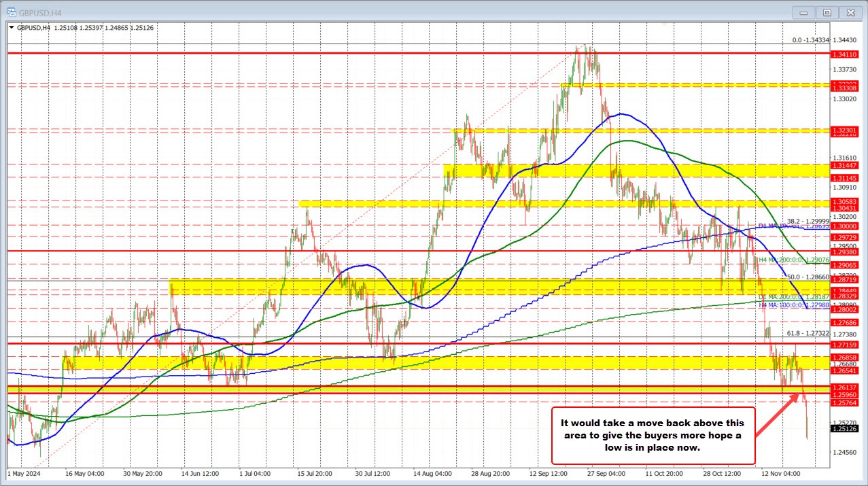Click the 1.29380 red resistance price tag
This screenshot has height=486, width=868.
pos(845,251)
